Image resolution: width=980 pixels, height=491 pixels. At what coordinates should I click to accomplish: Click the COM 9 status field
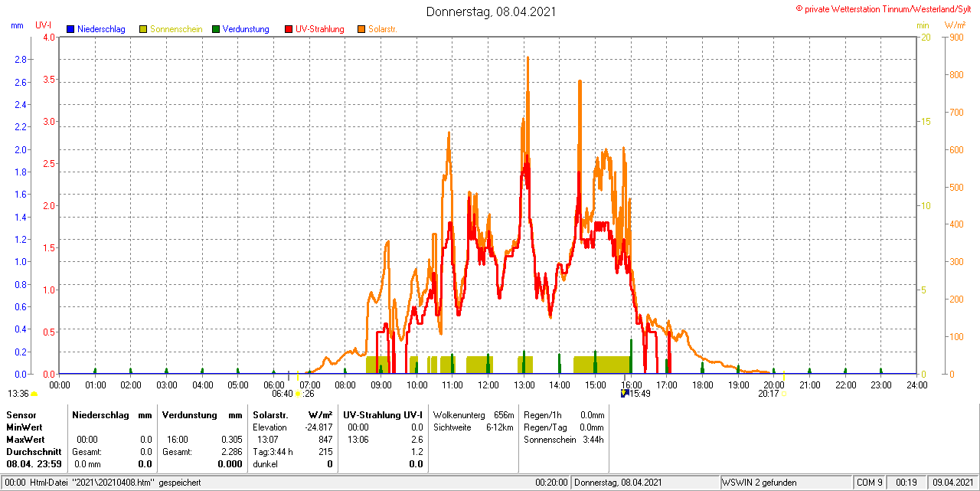[870, 483]
